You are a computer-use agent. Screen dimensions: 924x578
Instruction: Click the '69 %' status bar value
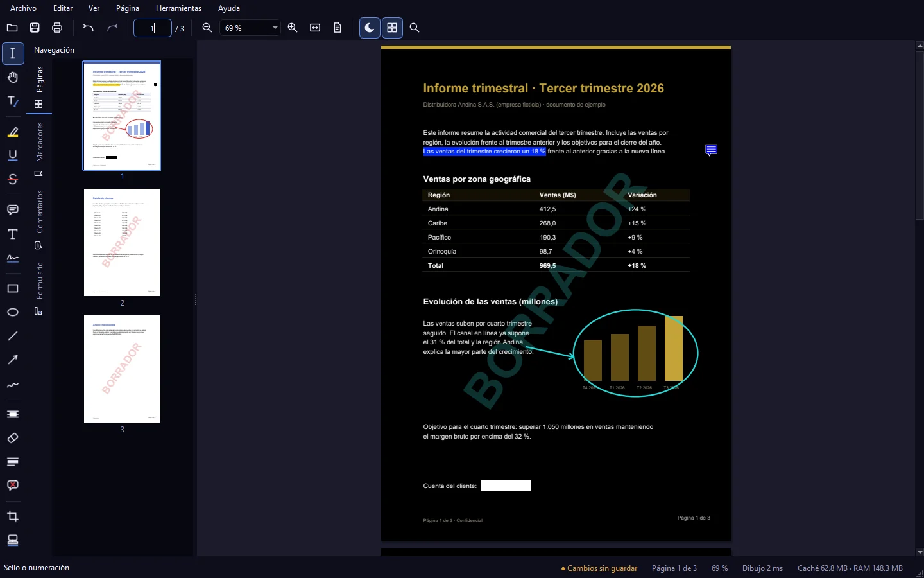point(719,568)
